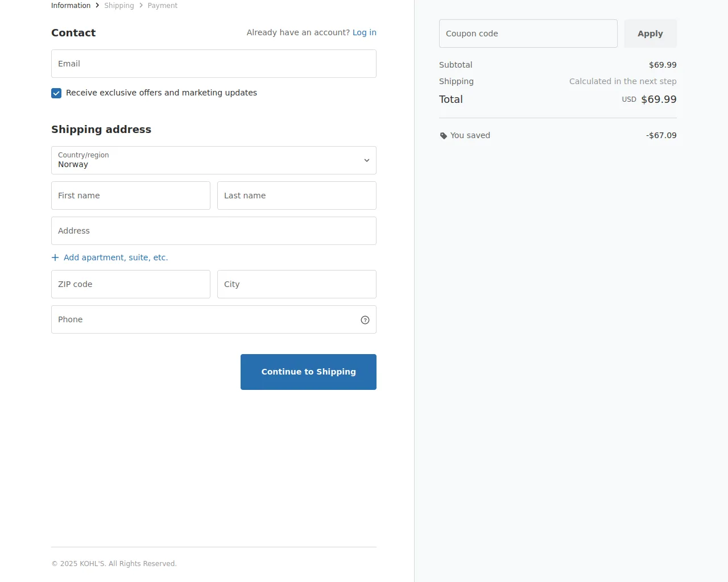Apply the coupon code

650,34
